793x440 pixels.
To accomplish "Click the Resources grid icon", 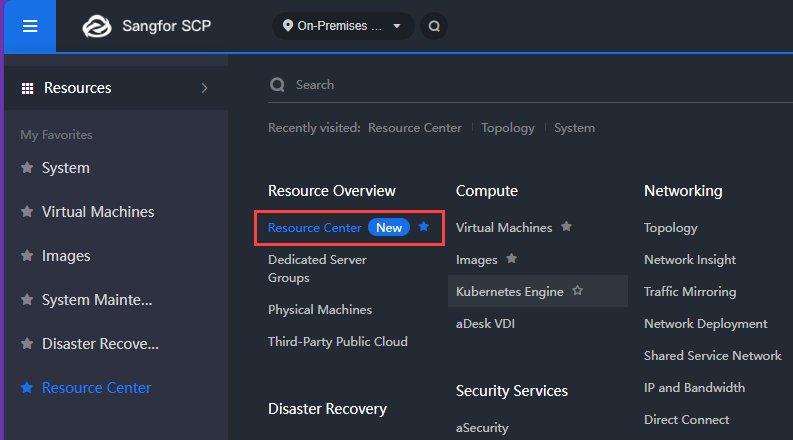I will tap(27, 88).
